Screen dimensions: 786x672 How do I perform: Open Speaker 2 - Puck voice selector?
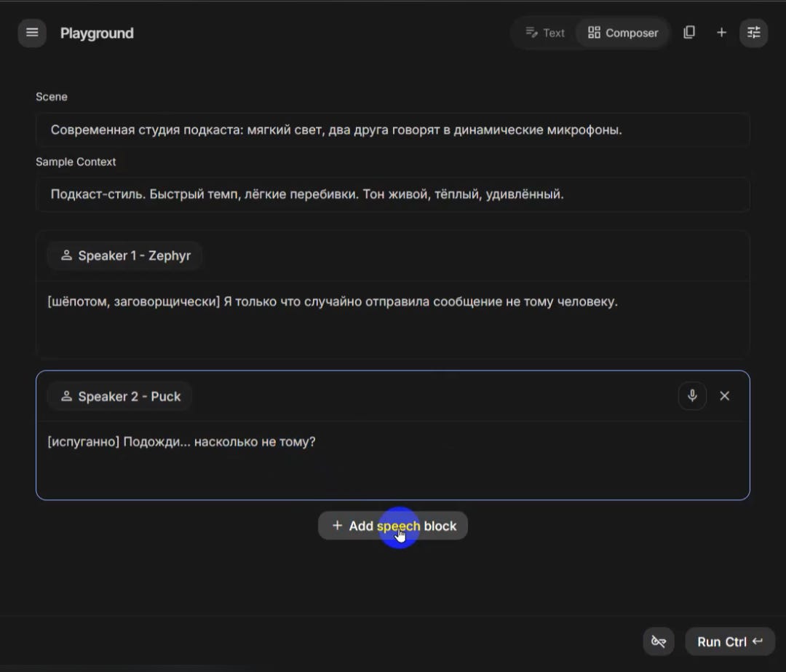point(120,397)
